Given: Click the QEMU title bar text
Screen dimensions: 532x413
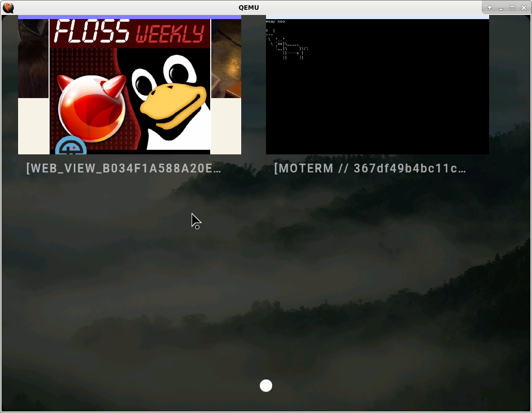Looking at the screenshot, I should [x=248, y=8].
